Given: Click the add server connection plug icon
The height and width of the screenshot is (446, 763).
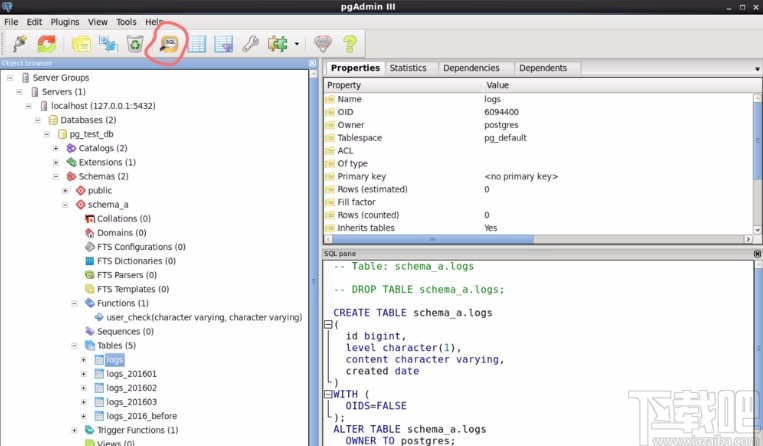Looking at the screenshot, I should (x=20, y=44).
